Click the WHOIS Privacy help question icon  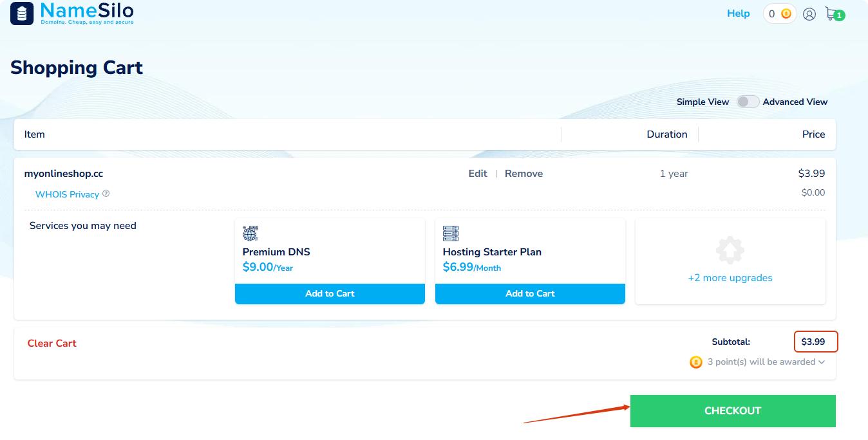click(106, 194)
